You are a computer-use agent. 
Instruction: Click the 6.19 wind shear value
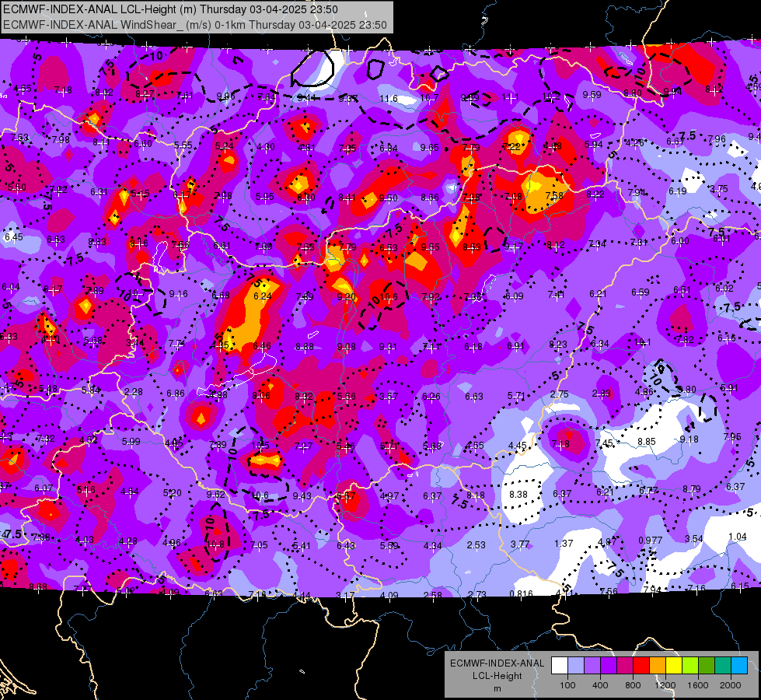coord(677,191)
